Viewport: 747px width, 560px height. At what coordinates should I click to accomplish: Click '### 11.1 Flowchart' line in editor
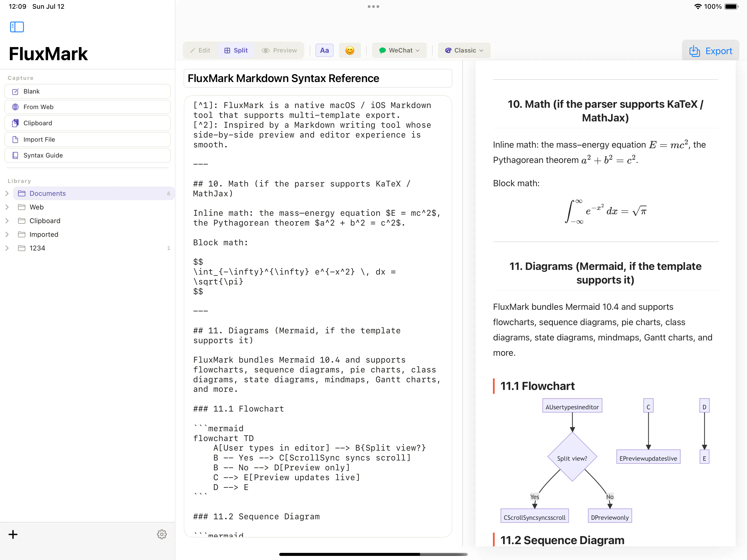click(238, 409)
